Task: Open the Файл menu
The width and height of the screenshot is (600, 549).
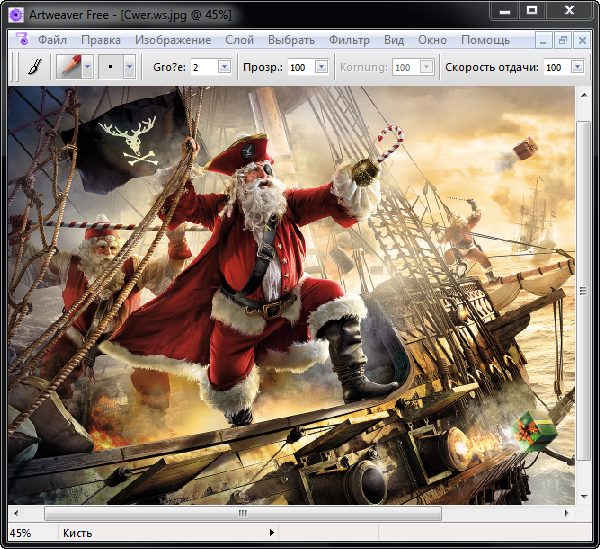Action: click(x=52, y=40)
